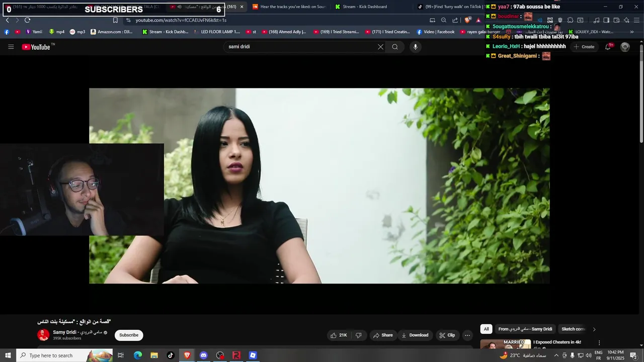
Task: Open YouTube notifications bell
Action: click(x=608, y=47)
